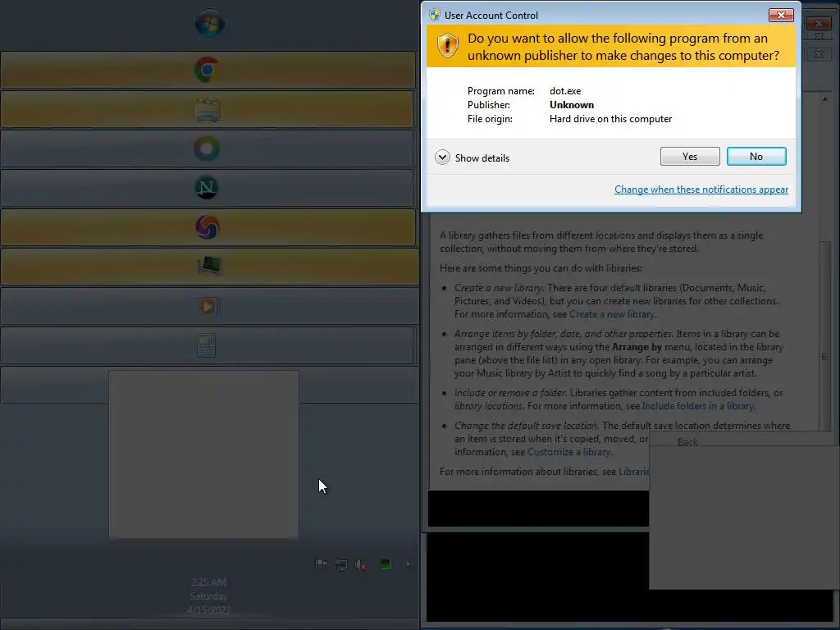Click the program name dot.exe
This screenshot has height=630, width=840.
point(565,91)
